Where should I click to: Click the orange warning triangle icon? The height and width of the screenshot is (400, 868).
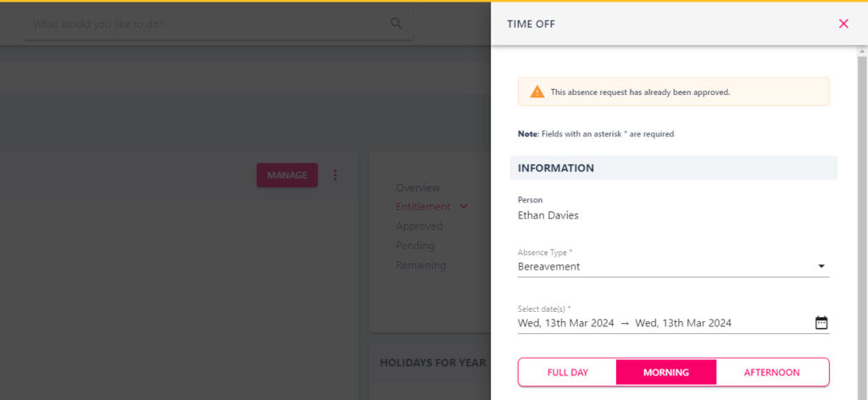click(537, 92)
